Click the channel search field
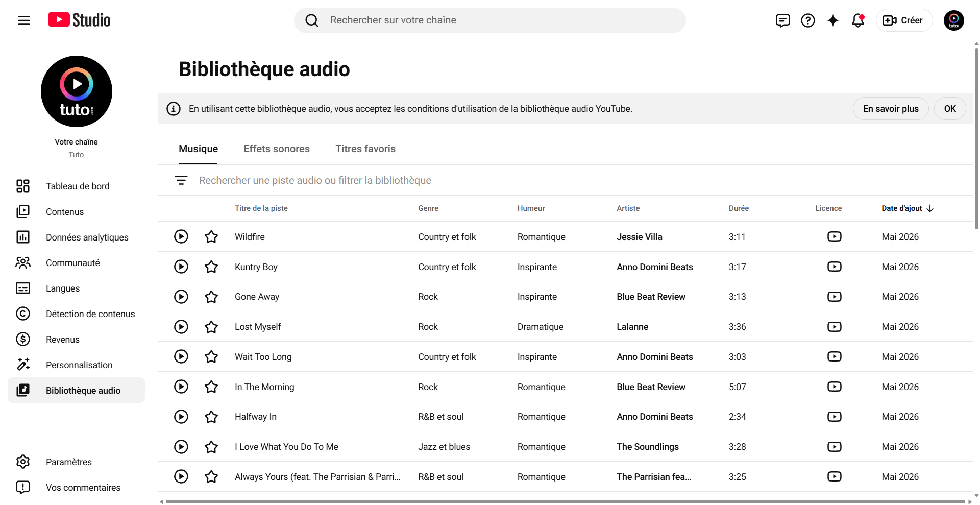 489,20
